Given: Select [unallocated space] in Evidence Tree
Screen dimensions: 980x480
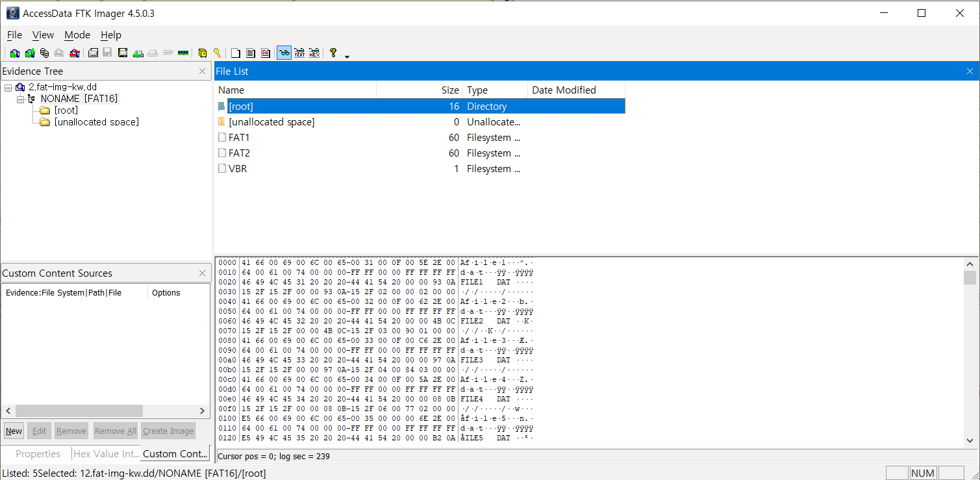Looking at the screenshot, I should click(x=97, y=122).
